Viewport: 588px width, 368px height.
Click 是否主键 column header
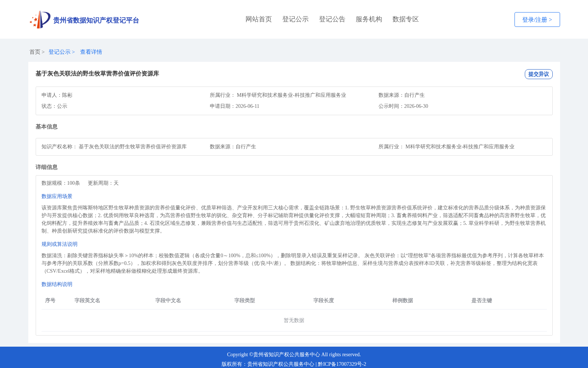tap(482, 300)
